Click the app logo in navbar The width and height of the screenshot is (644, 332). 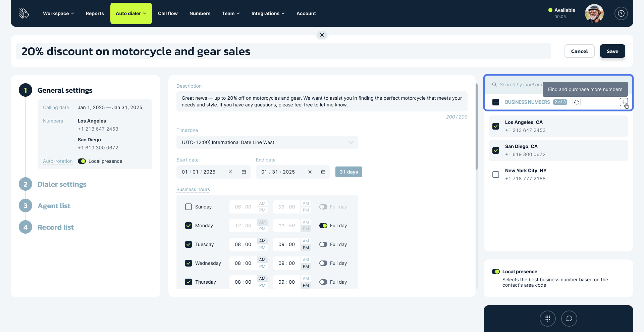[x=24, y=13]
